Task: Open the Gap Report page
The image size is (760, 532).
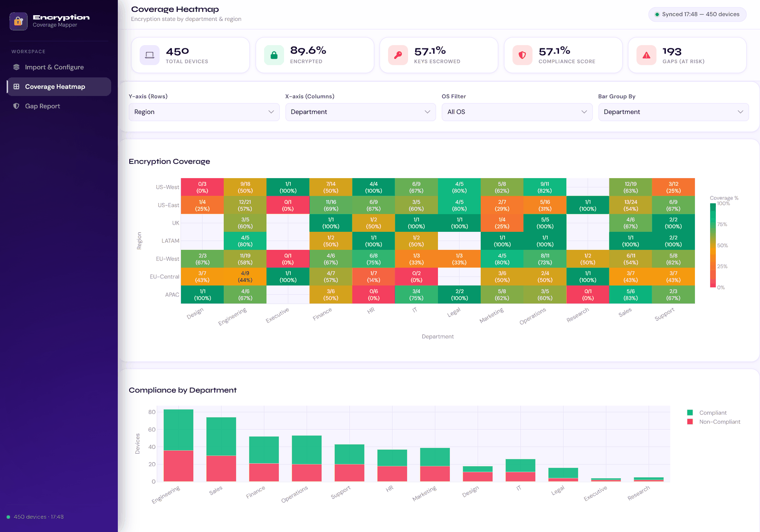Action: [59, 106]
